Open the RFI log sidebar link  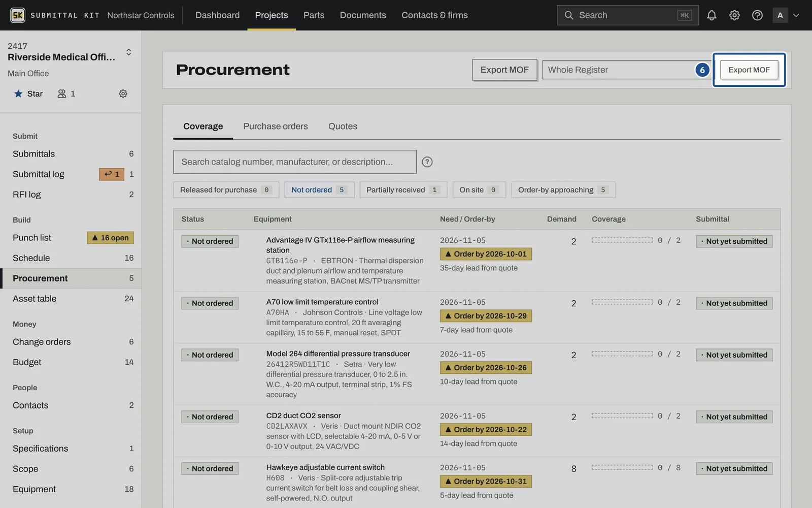[71, 195]
